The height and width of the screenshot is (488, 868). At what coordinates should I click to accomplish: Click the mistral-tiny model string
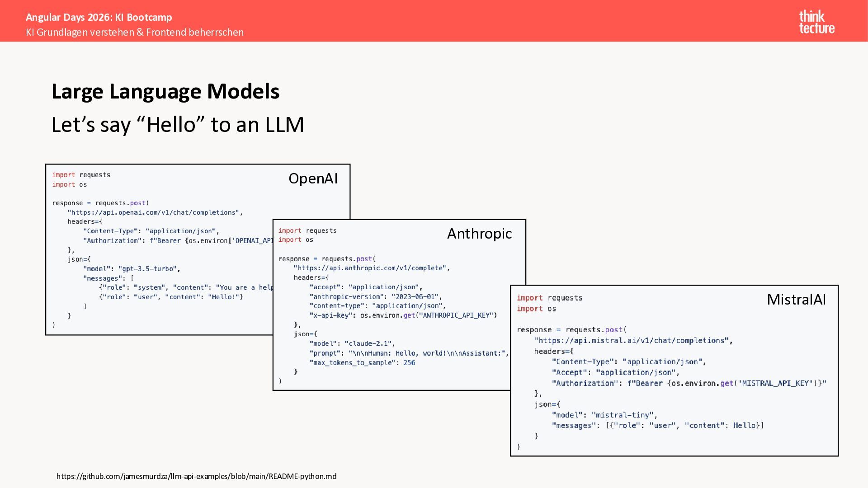[x=624, y=415]
